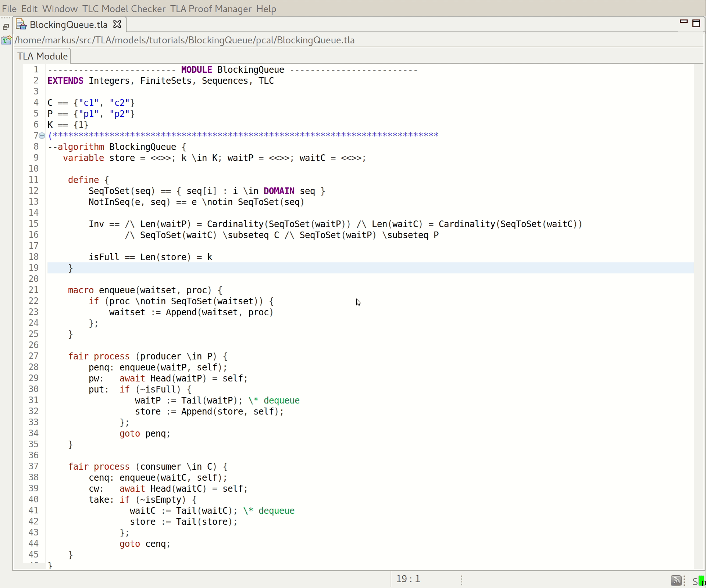Click the module file icon on BlockingQueue.tla tab

(x=21, y=24)
